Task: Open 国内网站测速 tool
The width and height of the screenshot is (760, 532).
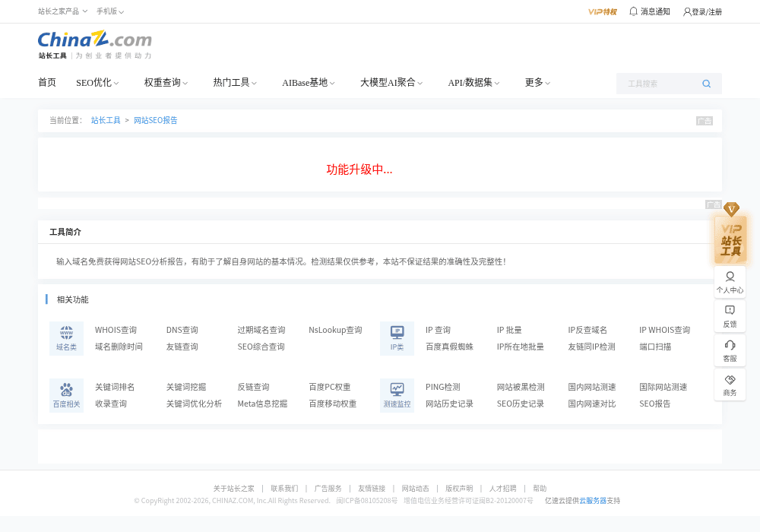Action: pyautogui.click(x=592, y=387)
